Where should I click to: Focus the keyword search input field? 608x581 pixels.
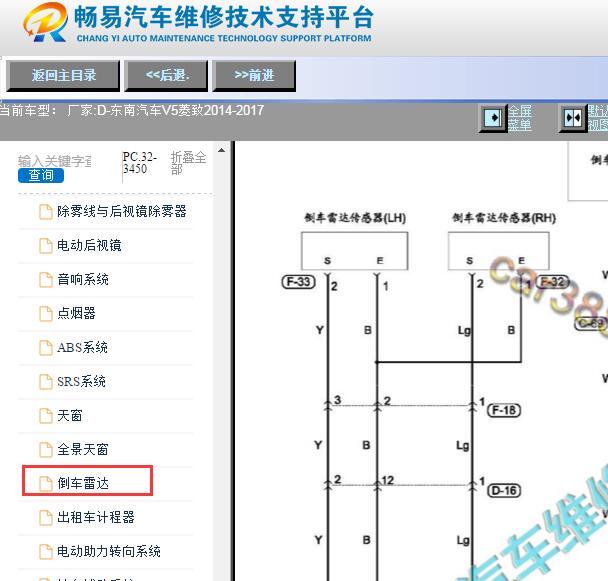coord(55,161)
